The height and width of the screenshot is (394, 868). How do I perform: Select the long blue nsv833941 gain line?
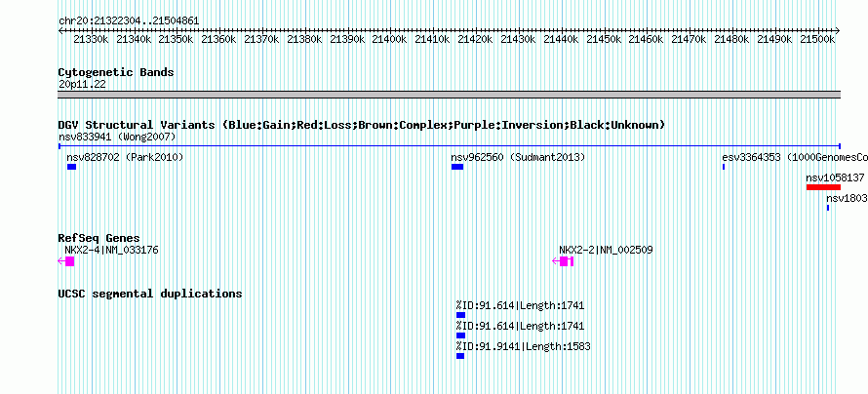point(449,146)
